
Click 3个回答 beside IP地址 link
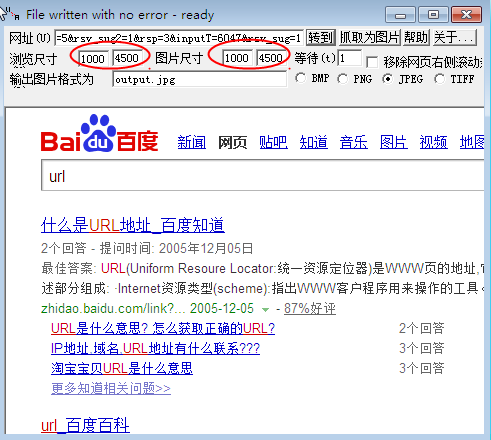tap(422, 349)
